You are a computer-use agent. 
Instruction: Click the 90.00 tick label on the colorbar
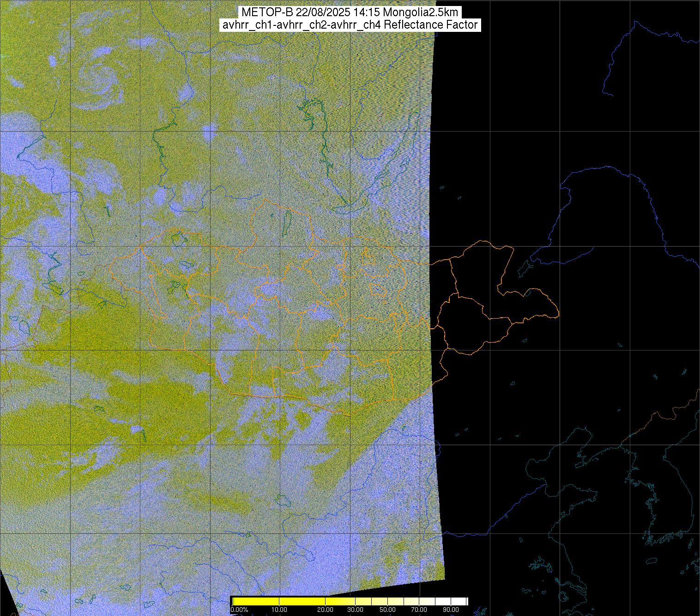(x=451, y=610)
